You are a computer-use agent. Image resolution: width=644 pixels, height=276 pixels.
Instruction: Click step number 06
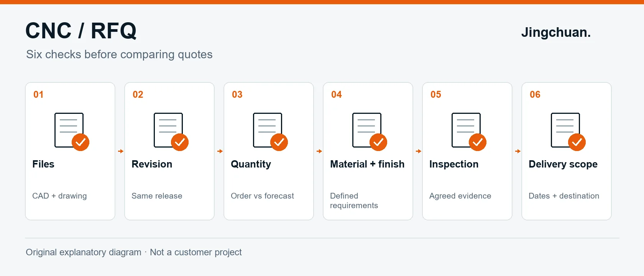pos(535,95)
